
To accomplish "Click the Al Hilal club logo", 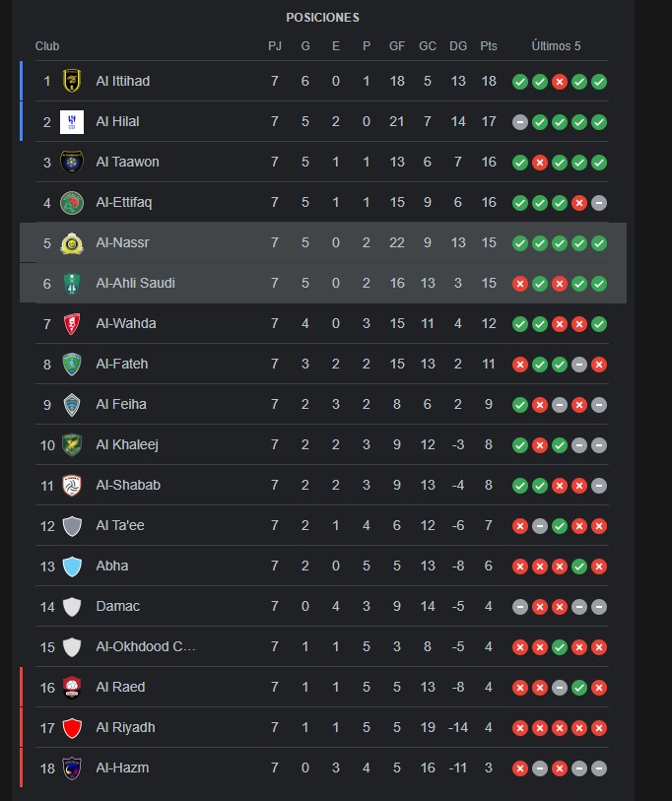I will coord(72,121).
